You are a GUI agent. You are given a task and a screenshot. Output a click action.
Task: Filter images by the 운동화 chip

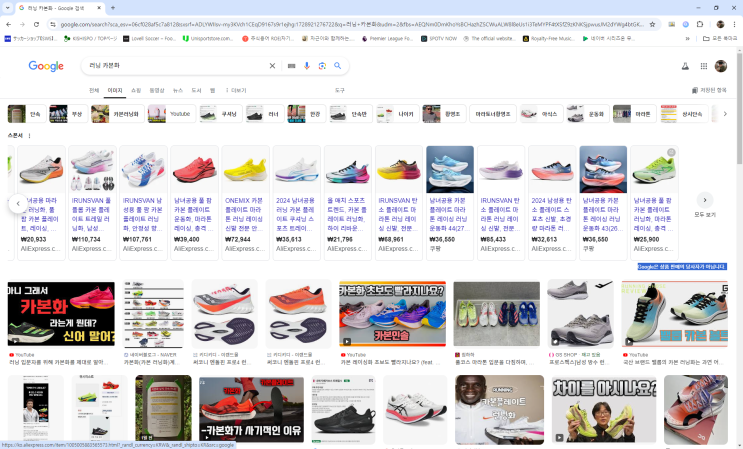pyautogui.click(x=588, y=114)
